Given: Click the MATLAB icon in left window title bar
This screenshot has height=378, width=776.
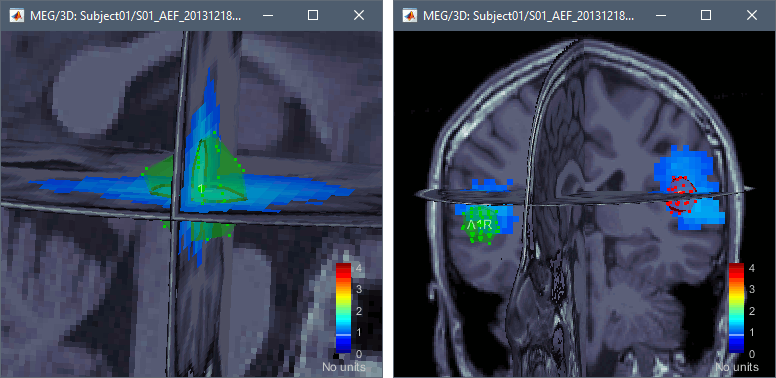Looking at the screenshot, I should [x=17, y=16].
